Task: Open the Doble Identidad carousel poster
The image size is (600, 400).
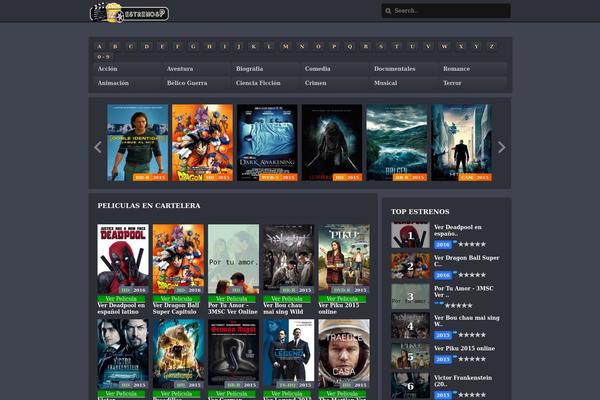Action: pos(138,142)
